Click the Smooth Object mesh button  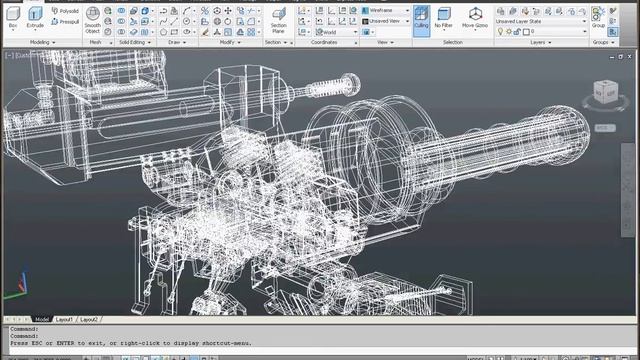[x=93, y=20]
